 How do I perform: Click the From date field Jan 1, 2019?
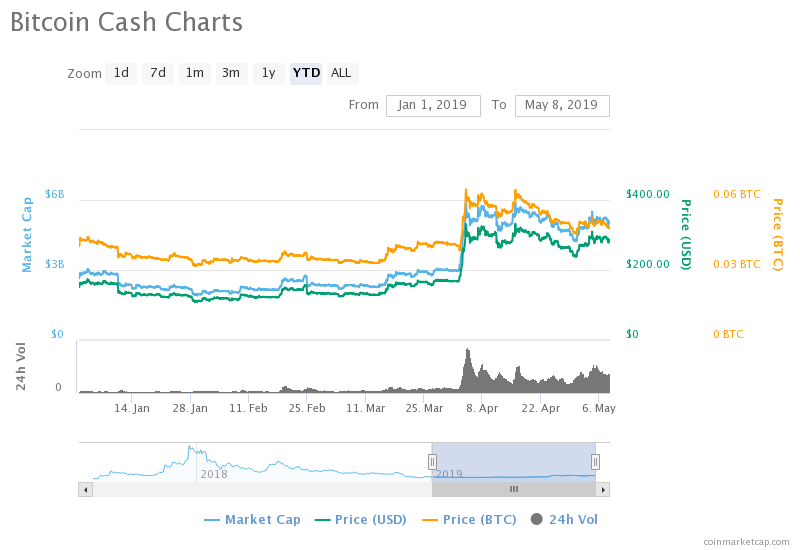[433, 106]
